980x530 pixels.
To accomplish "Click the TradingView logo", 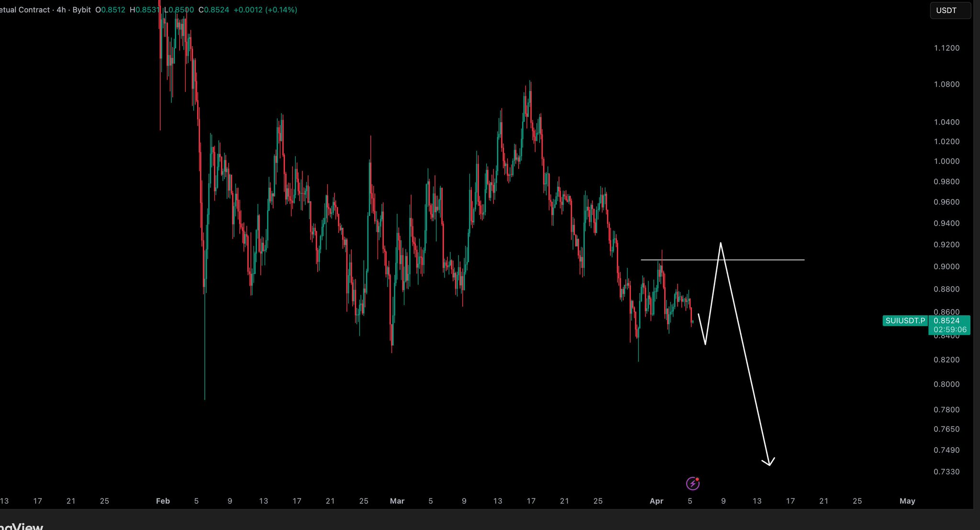I will pos(22,526).
